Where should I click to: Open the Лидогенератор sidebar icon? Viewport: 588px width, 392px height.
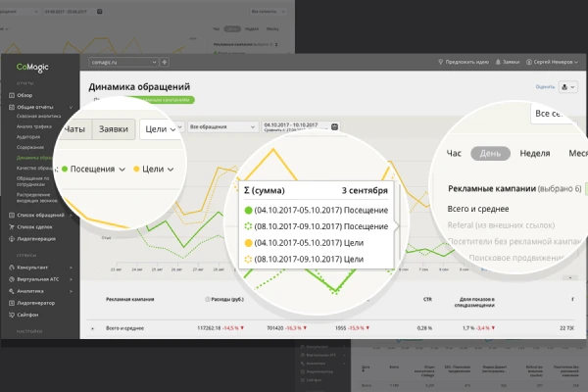tap(12, 303)
